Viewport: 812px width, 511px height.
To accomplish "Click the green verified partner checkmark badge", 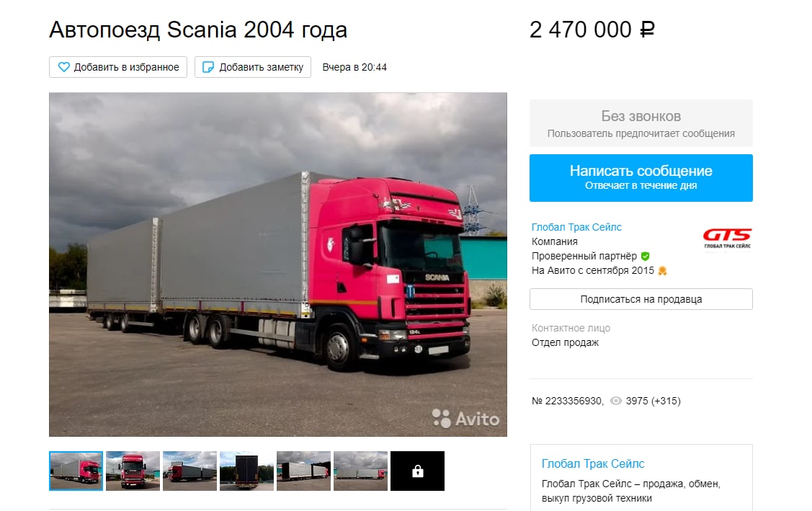I will (645, 256).
